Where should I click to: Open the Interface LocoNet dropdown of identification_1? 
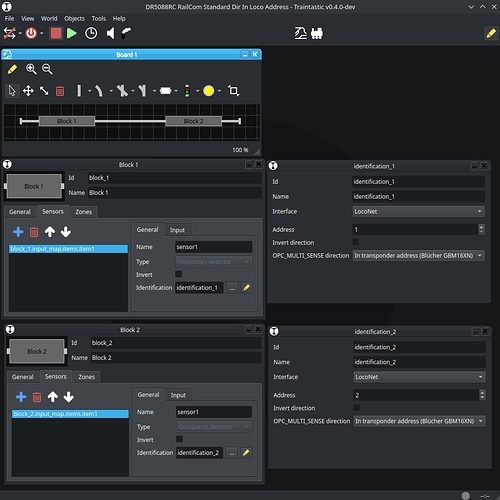tap(418, 211)
